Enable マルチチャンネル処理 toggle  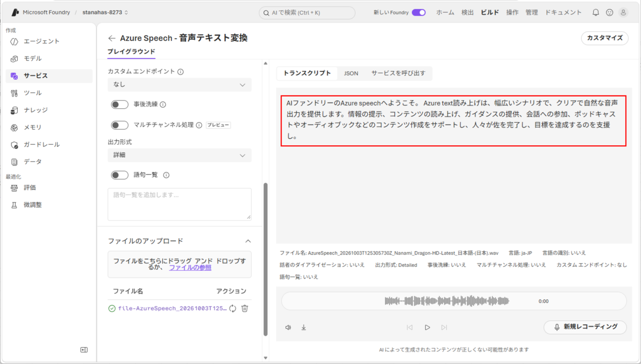[x=119, y=125]
